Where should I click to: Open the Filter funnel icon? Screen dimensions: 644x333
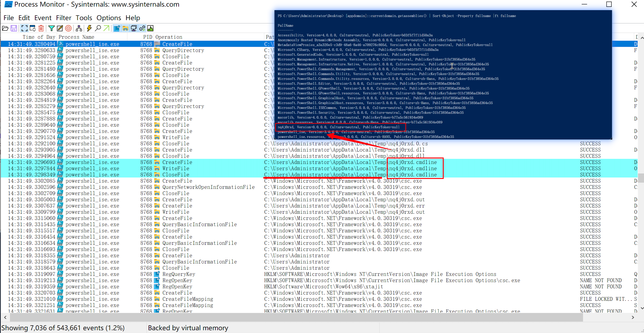pyautogui.click(x=51, y=28)
